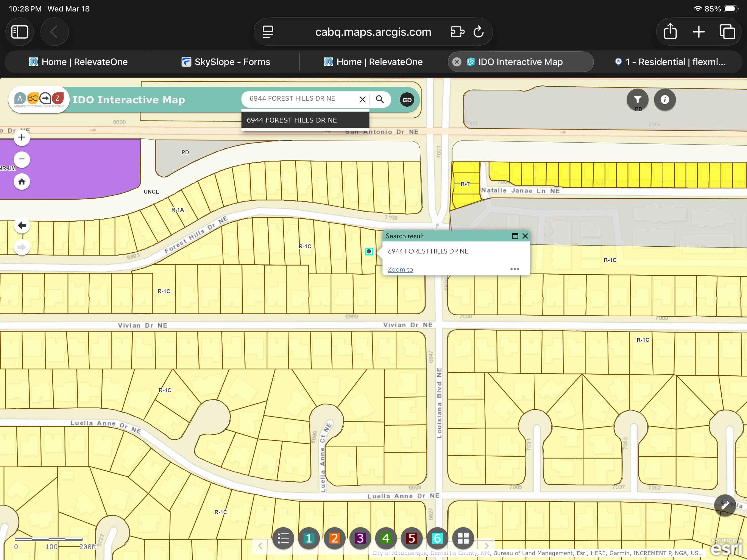Maximize the Search result popup
This screenshot has width=747, height=560.
click(515, 236)
